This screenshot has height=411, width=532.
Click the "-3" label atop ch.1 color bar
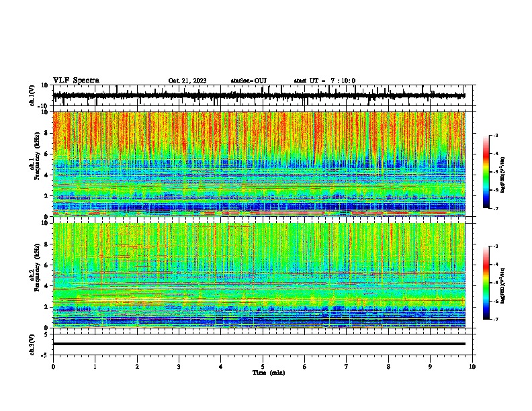pyautogui.click(x=495, y=135)
